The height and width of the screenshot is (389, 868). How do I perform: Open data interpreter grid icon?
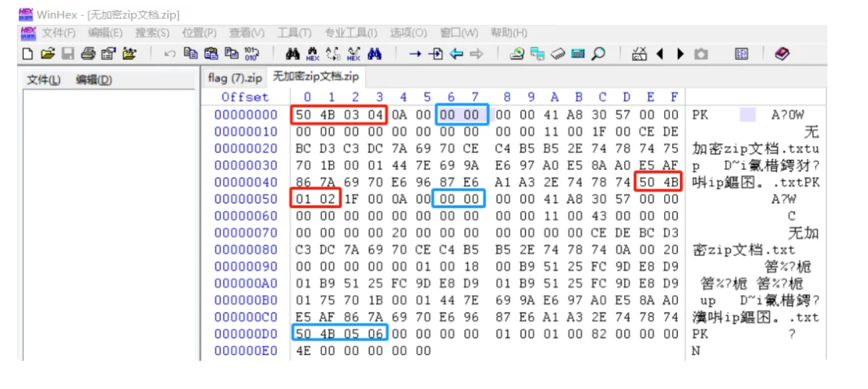(x=741, y=54)
